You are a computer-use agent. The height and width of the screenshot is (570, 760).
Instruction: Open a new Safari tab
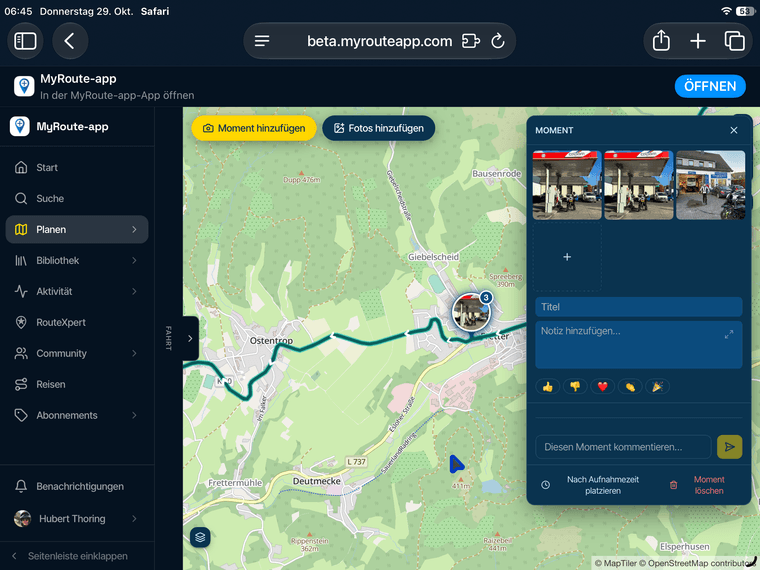(x=697, y=41)
